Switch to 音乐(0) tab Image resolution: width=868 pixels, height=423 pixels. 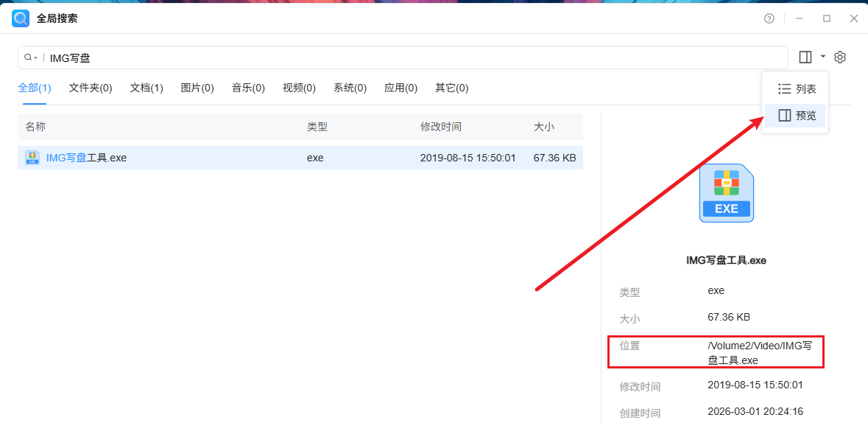tap(248, 88)
